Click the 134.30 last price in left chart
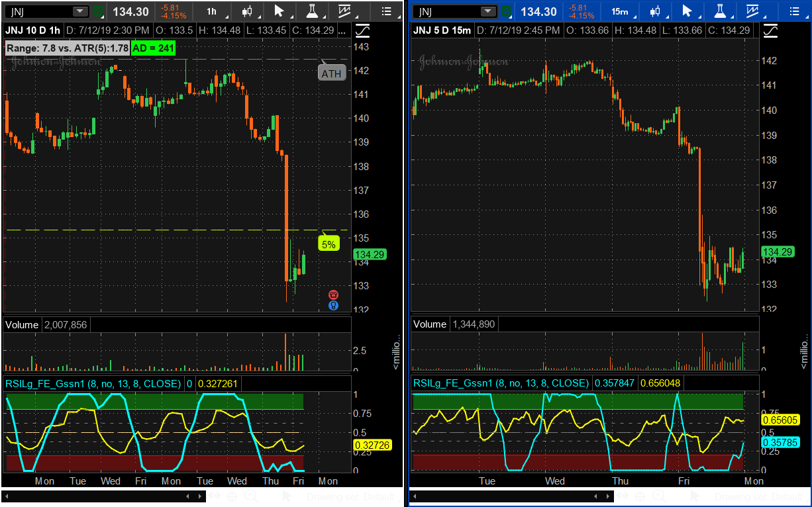This screenshot has height=507, width=812. (130, 11)
